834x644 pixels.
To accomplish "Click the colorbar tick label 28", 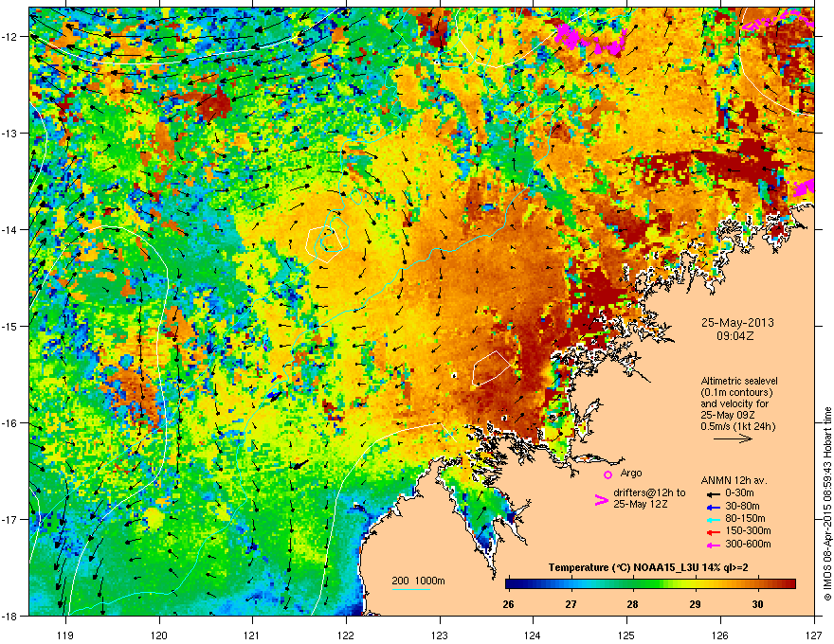I will coord(632,604).
